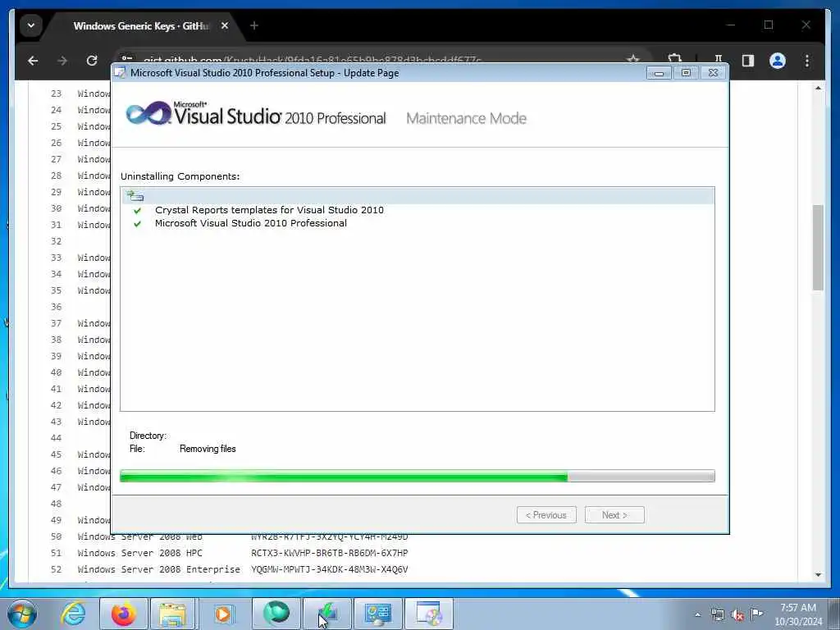The width and height of the screenshot is (840, 630).
Task: Open the Chrome extensions puzzle icon
Action: point(674,59)
